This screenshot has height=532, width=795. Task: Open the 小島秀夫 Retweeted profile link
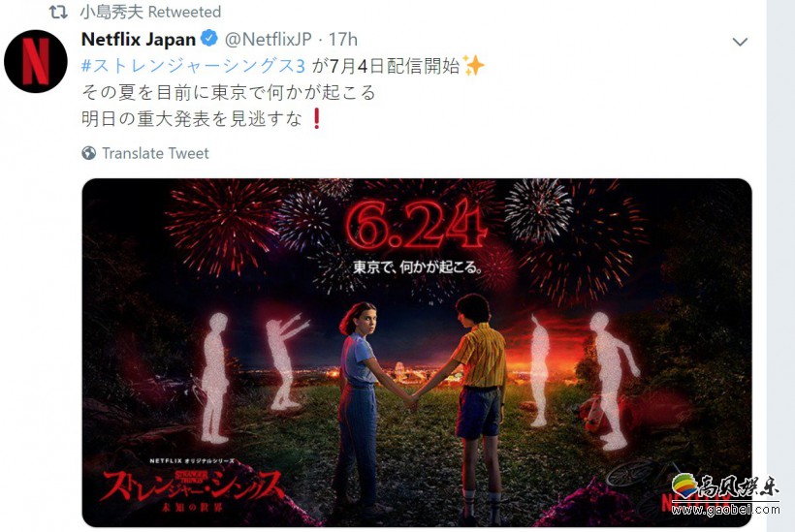[150, 12]
